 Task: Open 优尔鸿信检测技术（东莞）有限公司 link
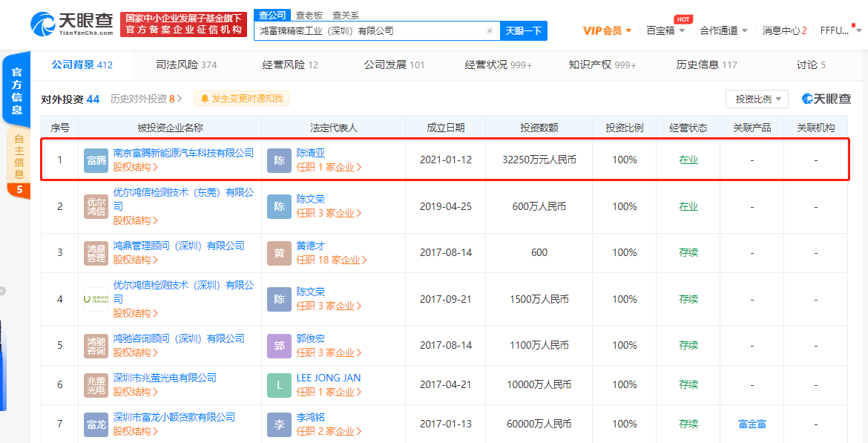(x=183, y=200)
